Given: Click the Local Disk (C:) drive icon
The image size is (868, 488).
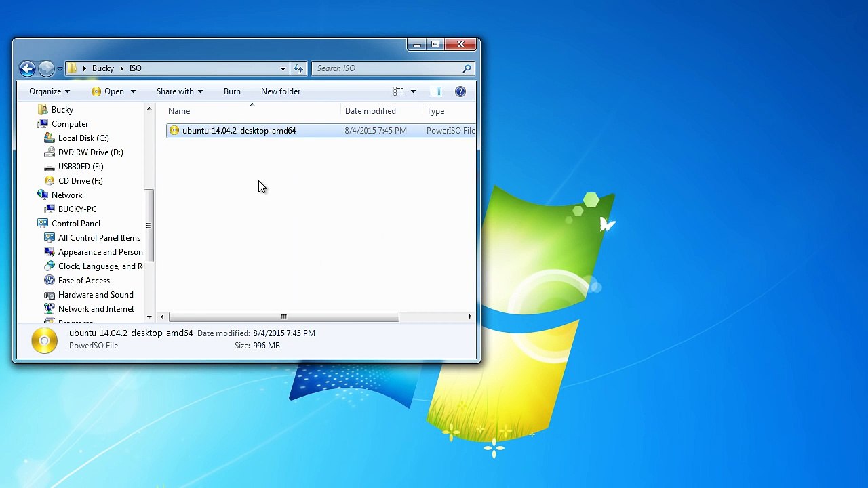Looking at the screenshot, I should tap(49, 138).
